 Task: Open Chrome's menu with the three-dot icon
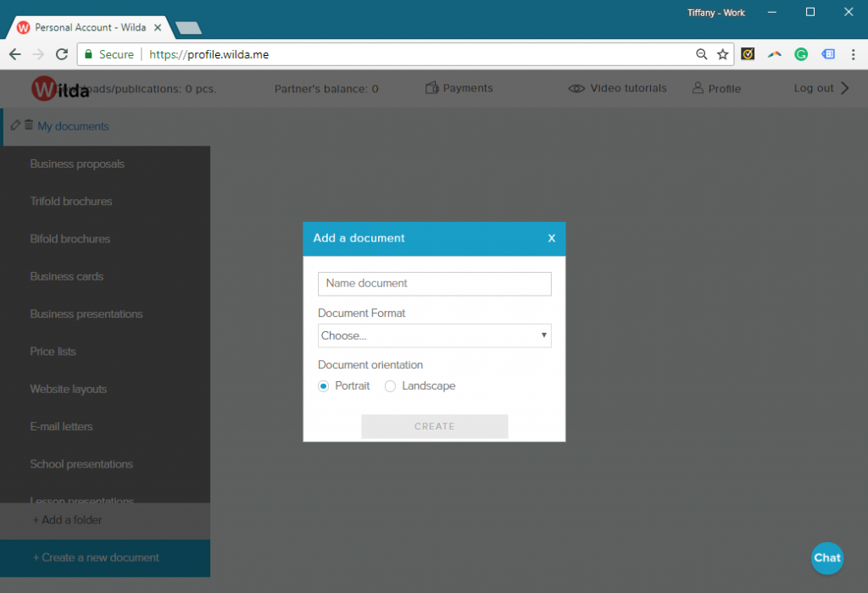click(854, 53)
